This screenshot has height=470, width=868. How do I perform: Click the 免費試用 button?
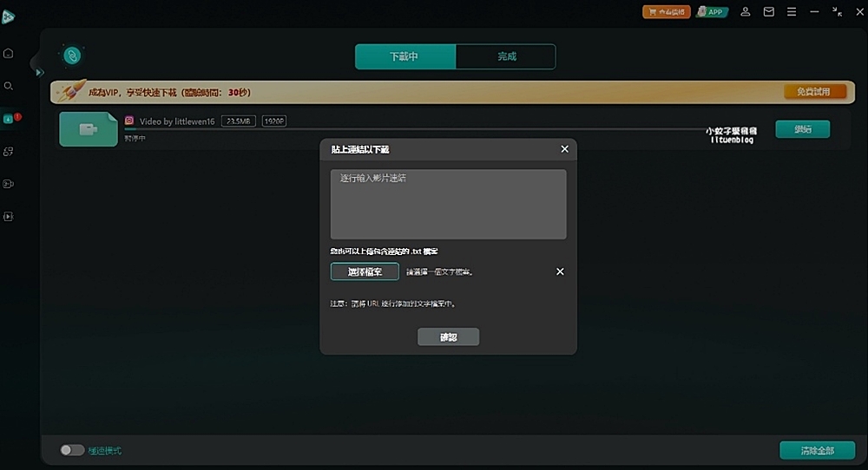pos(815,91)
